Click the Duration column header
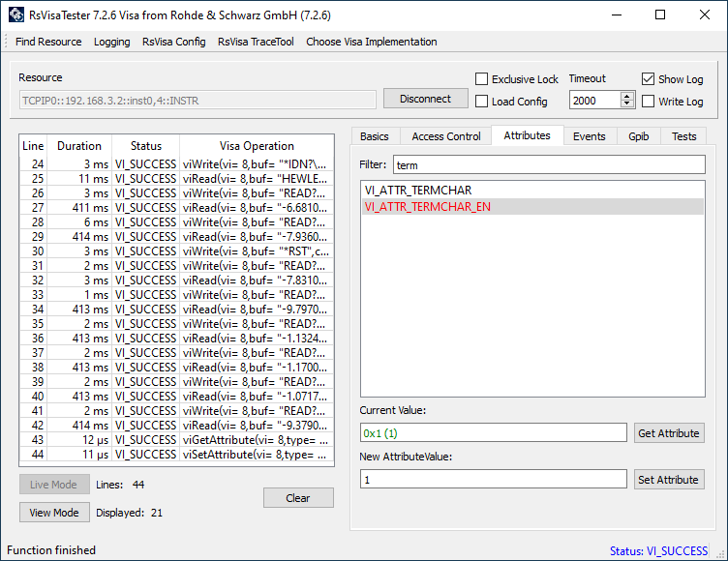The height and width of the screenshot is (561, 728). click(x=79, y=146)
